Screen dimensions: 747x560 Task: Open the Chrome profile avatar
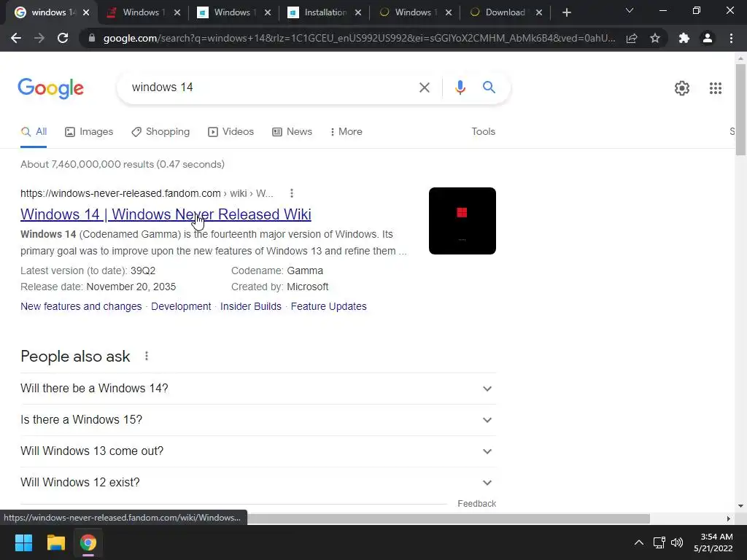click(x=708, y=38)
